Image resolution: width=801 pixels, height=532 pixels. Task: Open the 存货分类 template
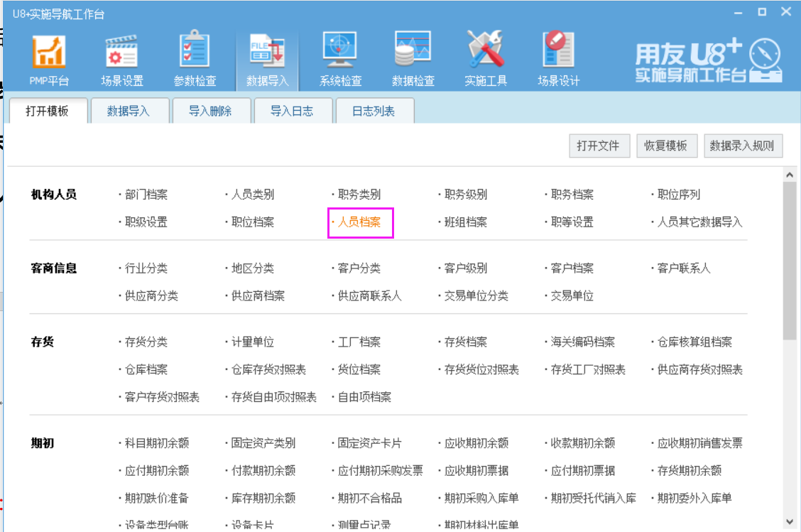pos(146,342)
